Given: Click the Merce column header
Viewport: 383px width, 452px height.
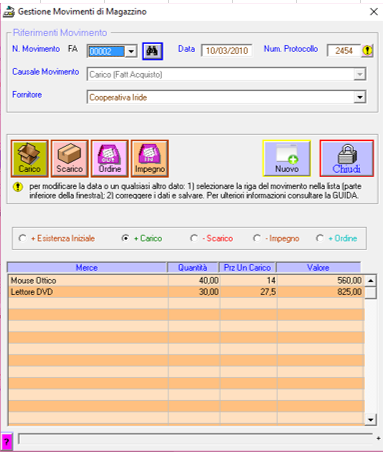Looking at the screenshot, I should pyautogui.click(x=87, y=267).
